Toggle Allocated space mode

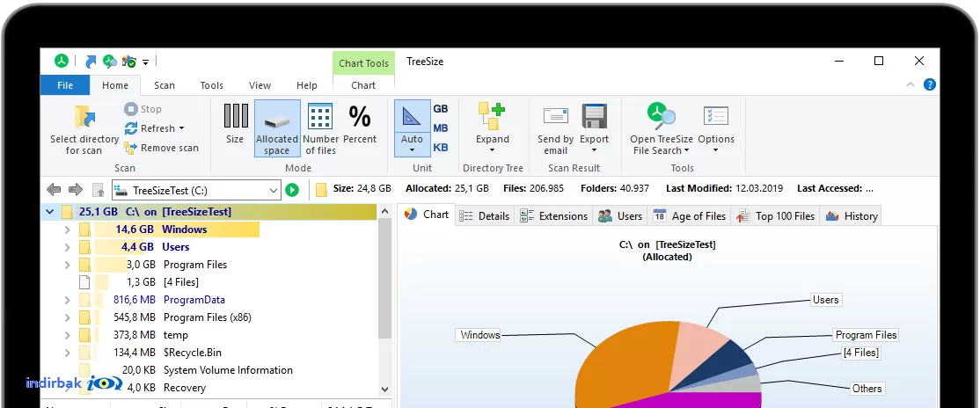point(277,128)
